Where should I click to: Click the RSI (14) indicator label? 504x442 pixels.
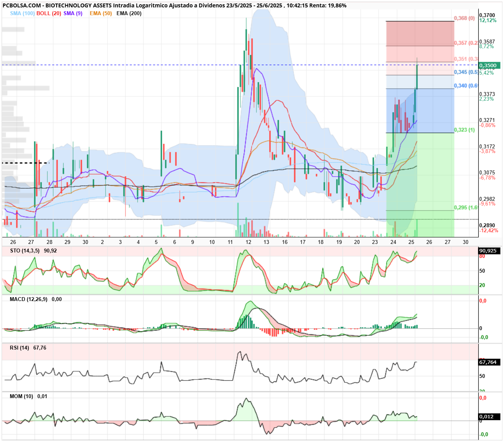[x=20, y=348]
